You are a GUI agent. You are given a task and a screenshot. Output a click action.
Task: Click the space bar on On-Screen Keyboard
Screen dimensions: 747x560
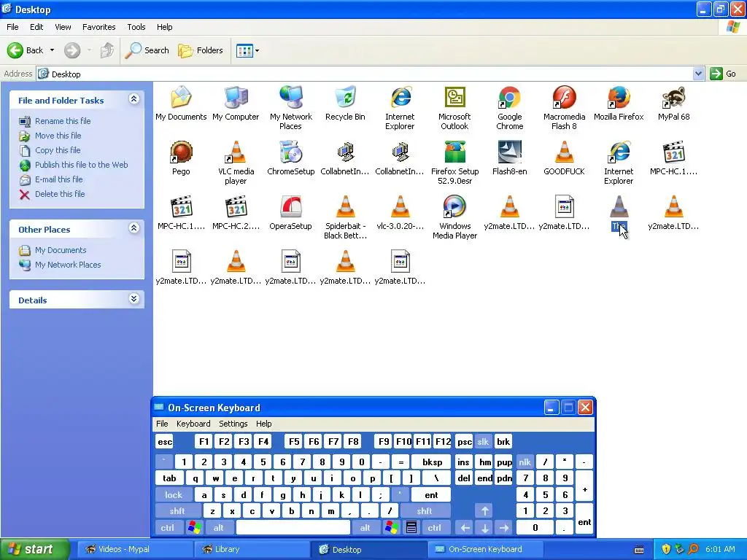[x=293, y=528]
